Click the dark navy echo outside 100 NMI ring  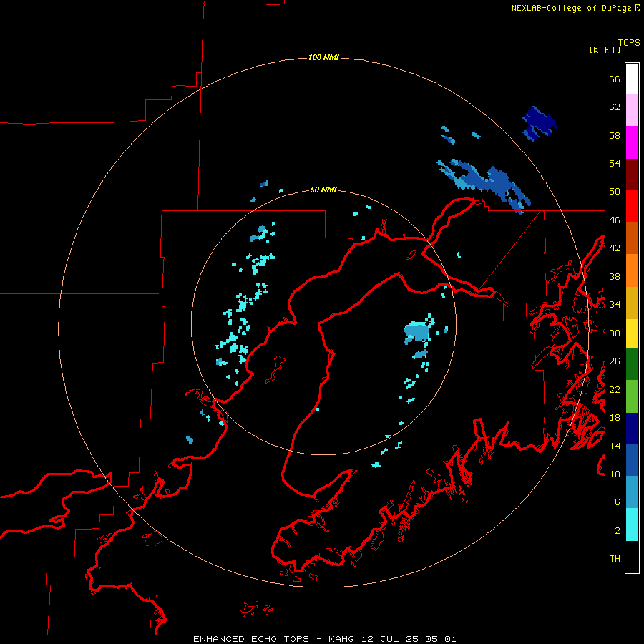tap(540, 124)
